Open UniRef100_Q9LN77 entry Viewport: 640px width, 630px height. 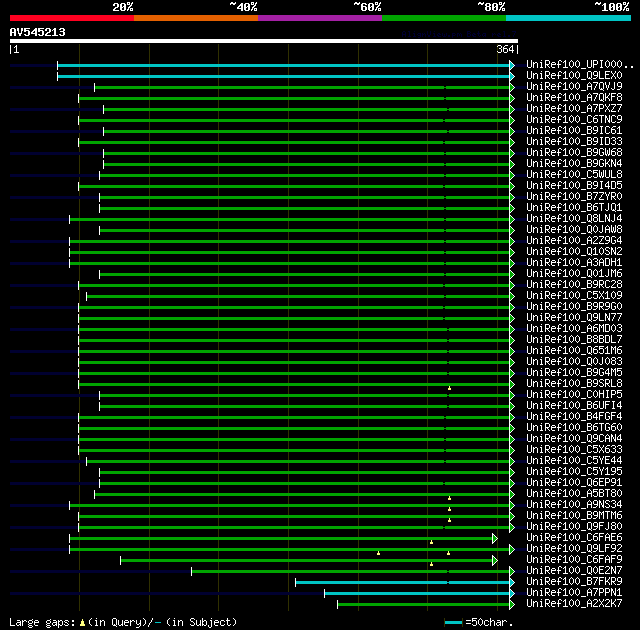click(x=574, y=317)
